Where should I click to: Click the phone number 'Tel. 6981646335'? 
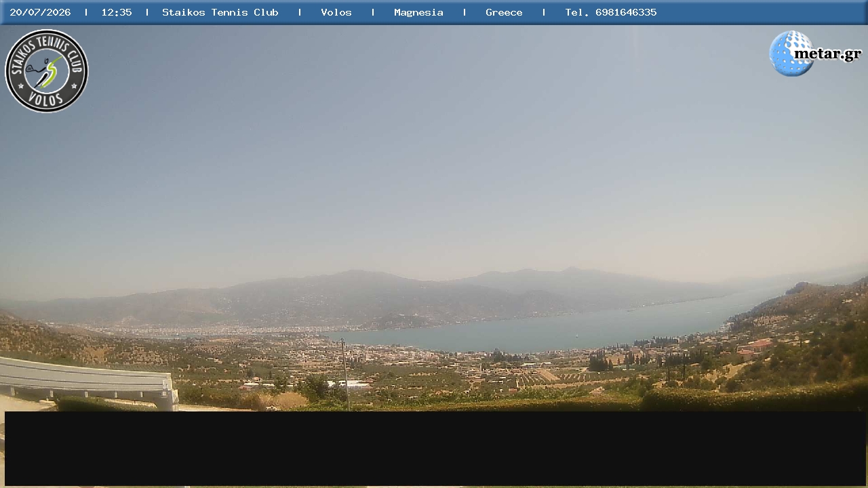[611, 12]
